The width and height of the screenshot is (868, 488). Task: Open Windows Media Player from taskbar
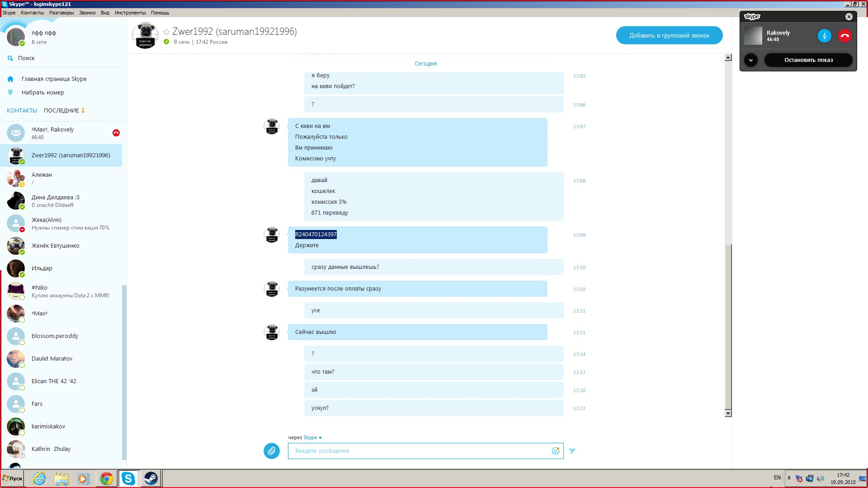pyautogui.click(x=84, y=479)
